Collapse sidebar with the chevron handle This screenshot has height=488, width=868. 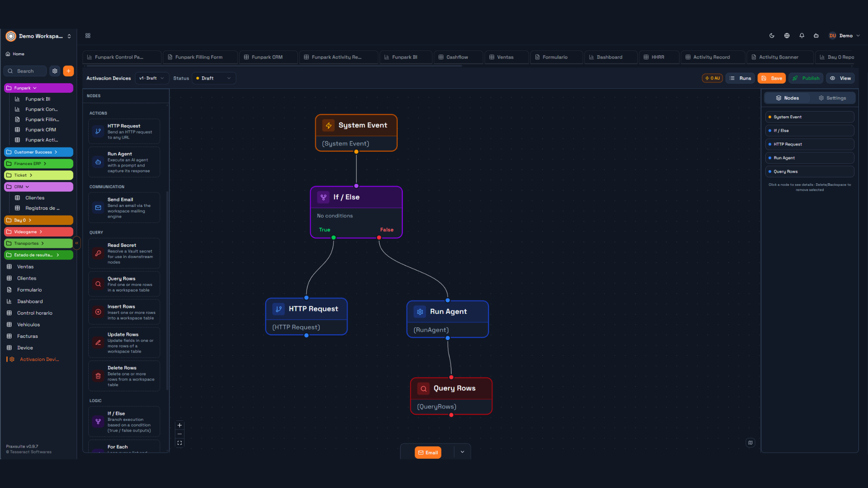pos(77,243)
